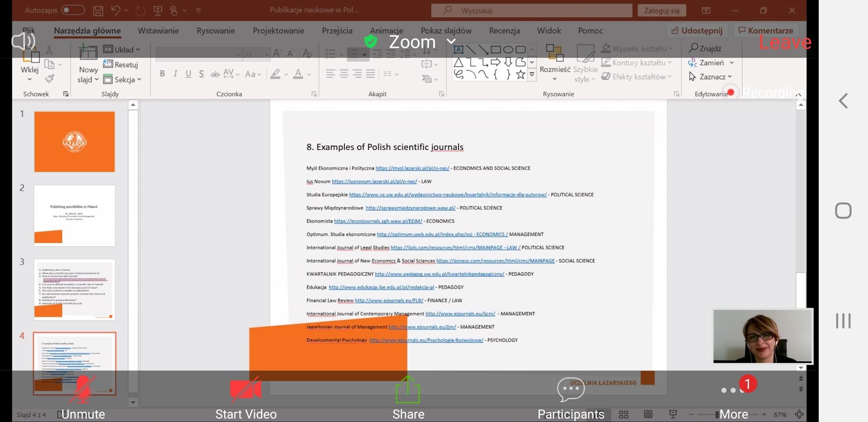Viewport: 868px width, 422px height.
Task: Tap Start Video in Zoom
Action: click(246, 397)
